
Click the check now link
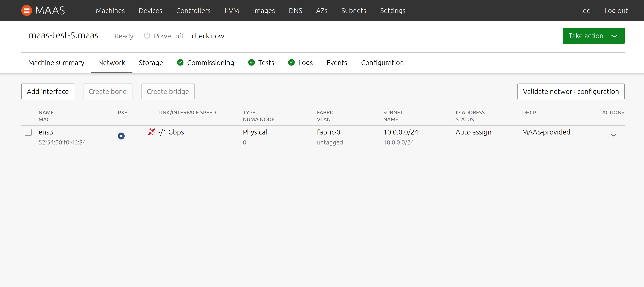tap(208, 36)
